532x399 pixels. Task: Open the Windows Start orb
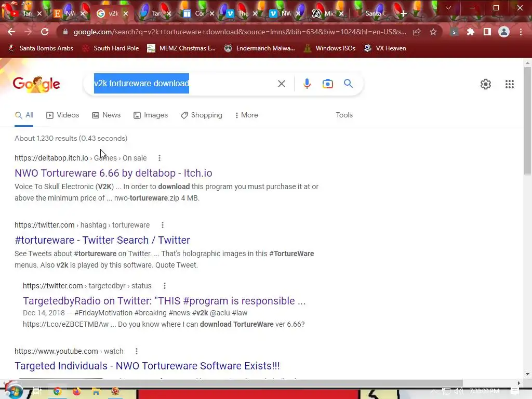13,390
